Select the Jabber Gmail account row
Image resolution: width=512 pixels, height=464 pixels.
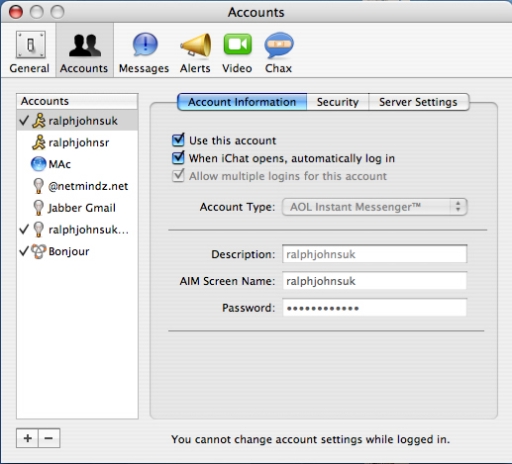(x=77, y=208)
